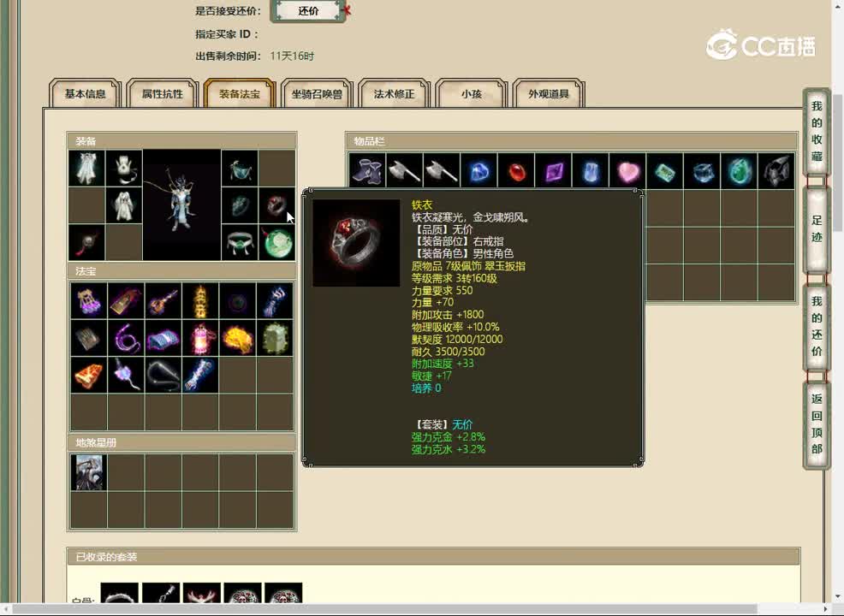The height and width of the screenshot is (616, 844).
Task: Open the 足迹 history side button
Action: [x=817, y=229]
